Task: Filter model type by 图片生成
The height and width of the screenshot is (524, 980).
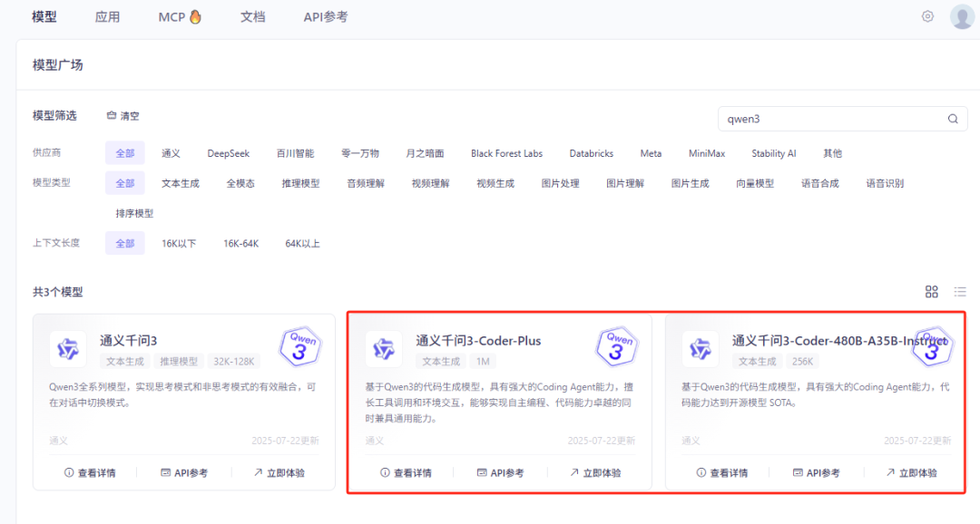Action: click(691, 183)
